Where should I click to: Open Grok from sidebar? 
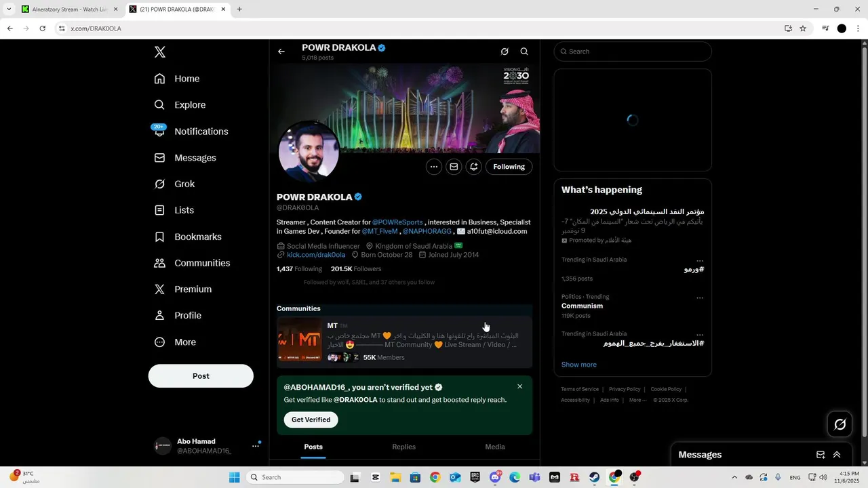click(x=174, y=184)
